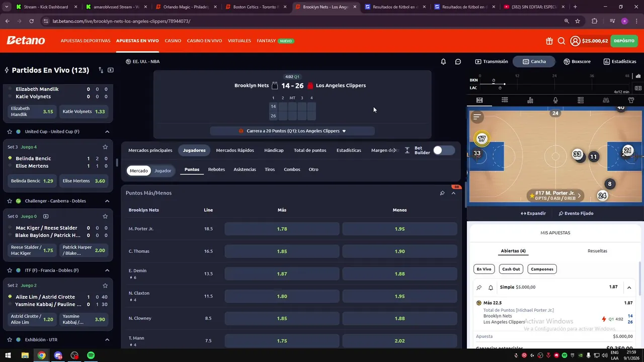The width and height of the screenshot is (644, 362).
Task: Click the bell icon on Simple bet
Action: [491, 288]
